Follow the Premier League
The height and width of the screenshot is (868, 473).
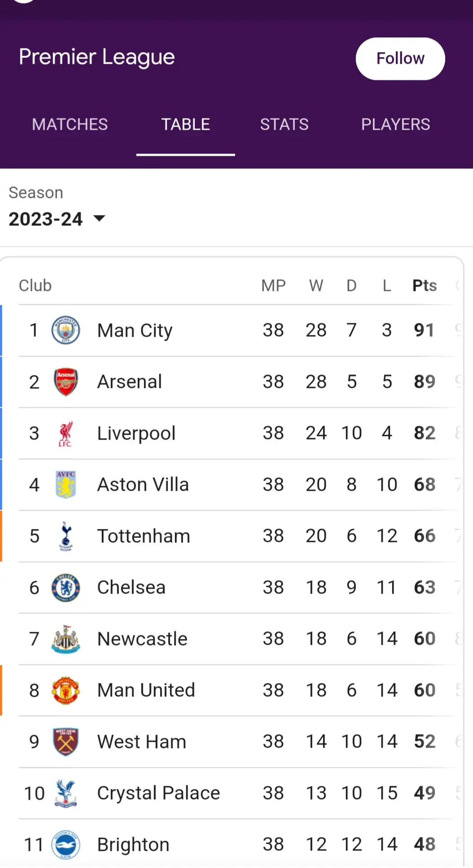click(x=400, y=59)
